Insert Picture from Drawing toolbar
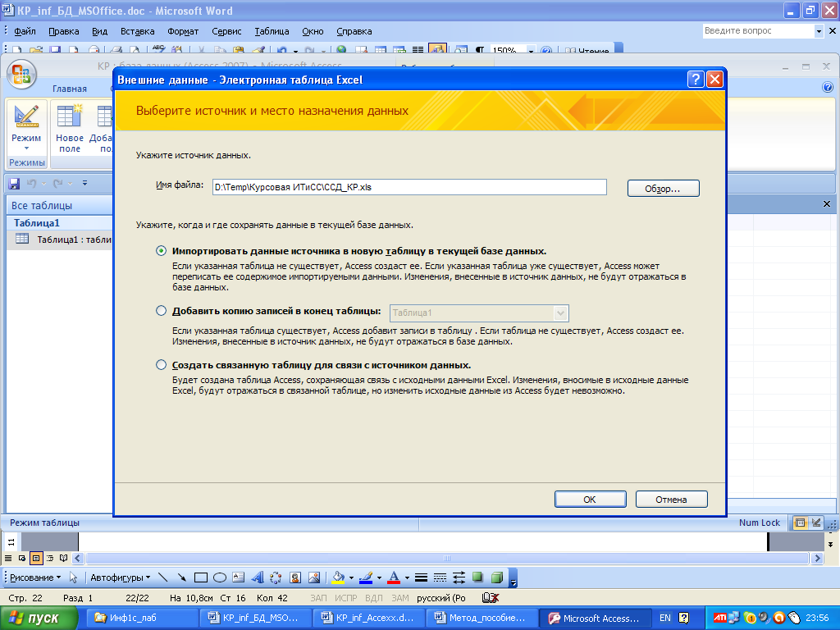The height and width of the screenshot is (630, 840). (x=314, y=577)
